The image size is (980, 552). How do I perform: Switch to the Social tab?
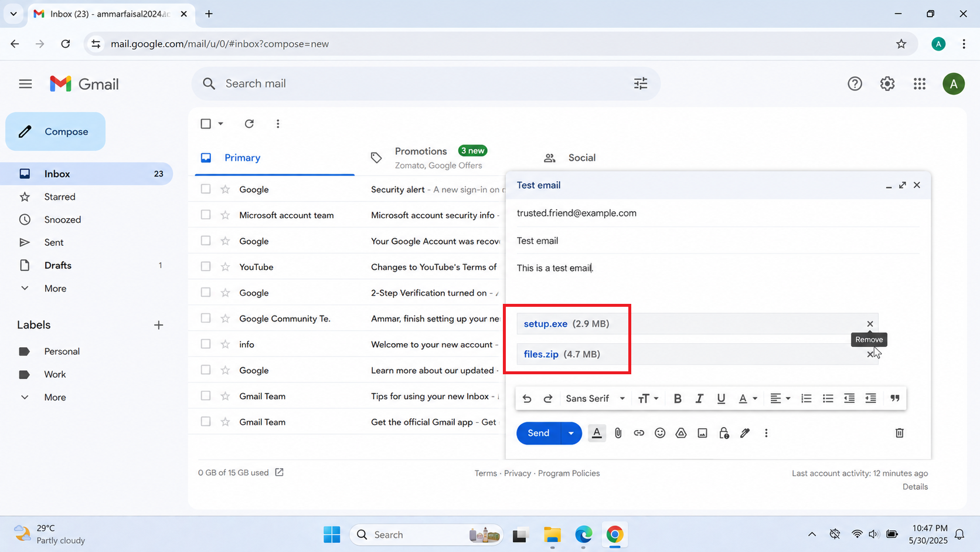tap(581, 157)
